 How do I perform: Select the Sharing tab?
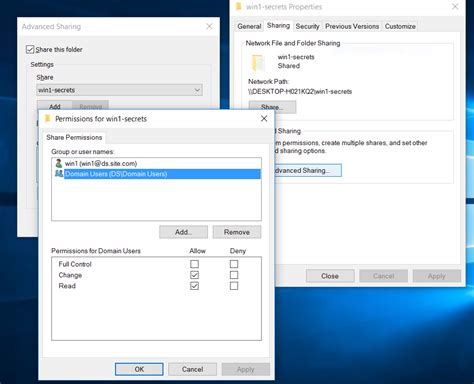point(278,25)
